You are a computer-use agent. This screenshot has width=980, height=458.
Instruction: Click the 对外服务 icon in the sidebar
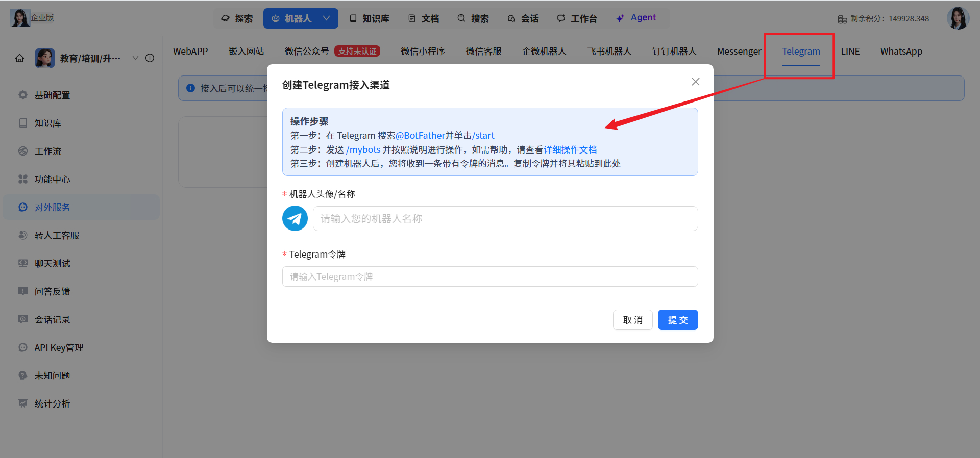point(22,207)
